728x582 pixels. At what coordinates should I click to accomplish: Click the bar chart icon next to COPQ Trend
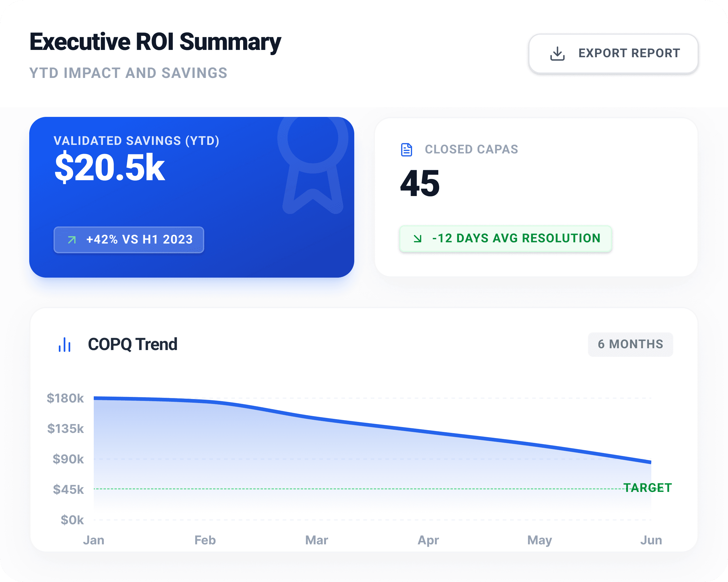[65, 345]
